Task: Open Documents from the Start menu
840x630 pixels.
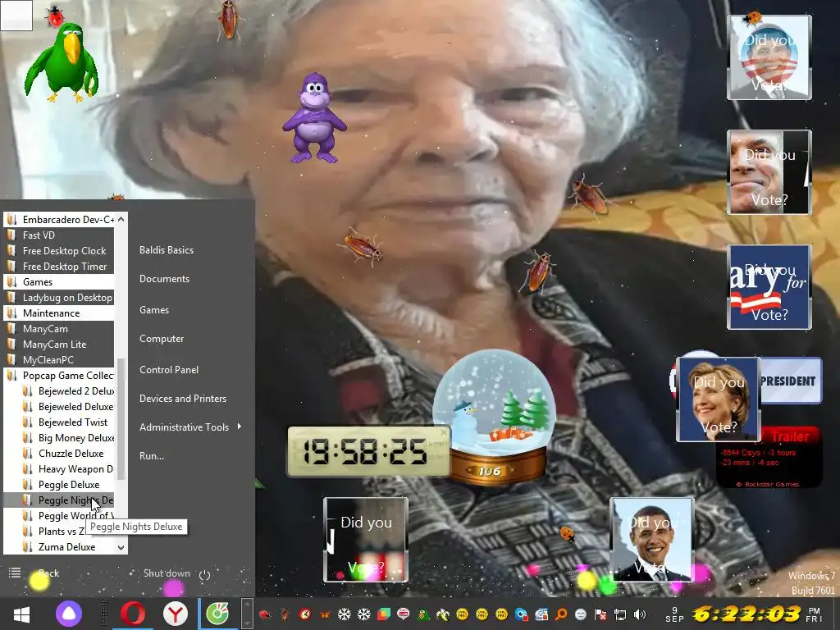Action: point(164,279)
